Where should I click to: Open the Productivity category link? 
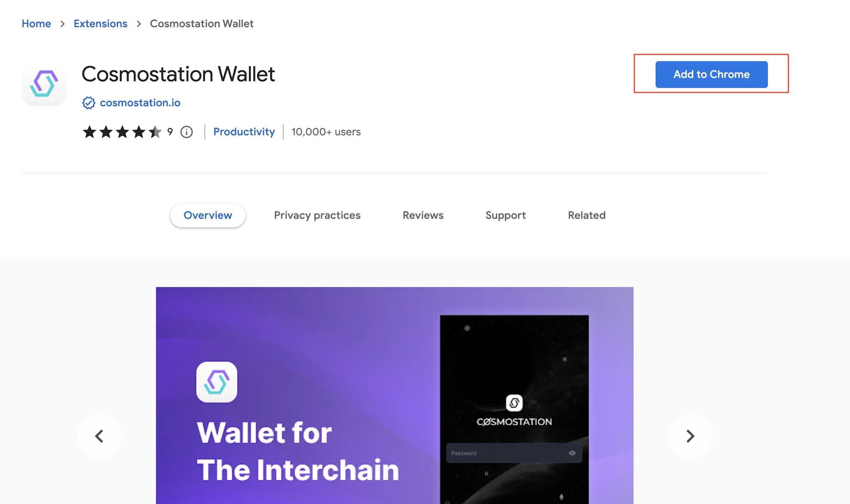[244, 132]
